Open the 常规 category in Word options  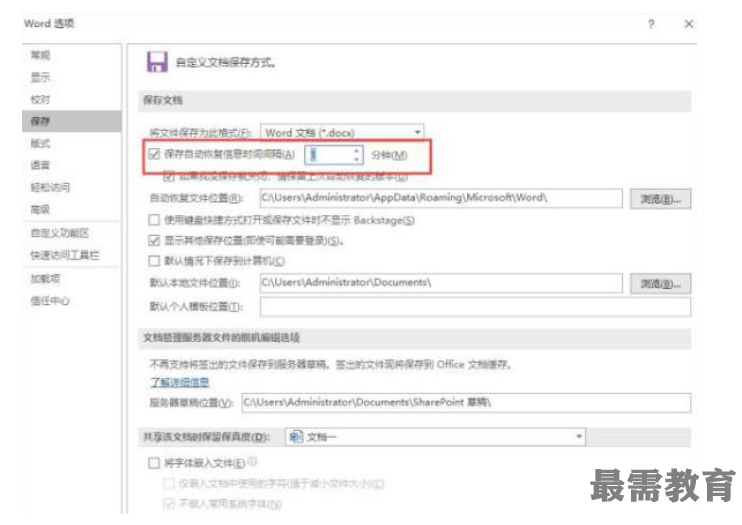[40, 55]
